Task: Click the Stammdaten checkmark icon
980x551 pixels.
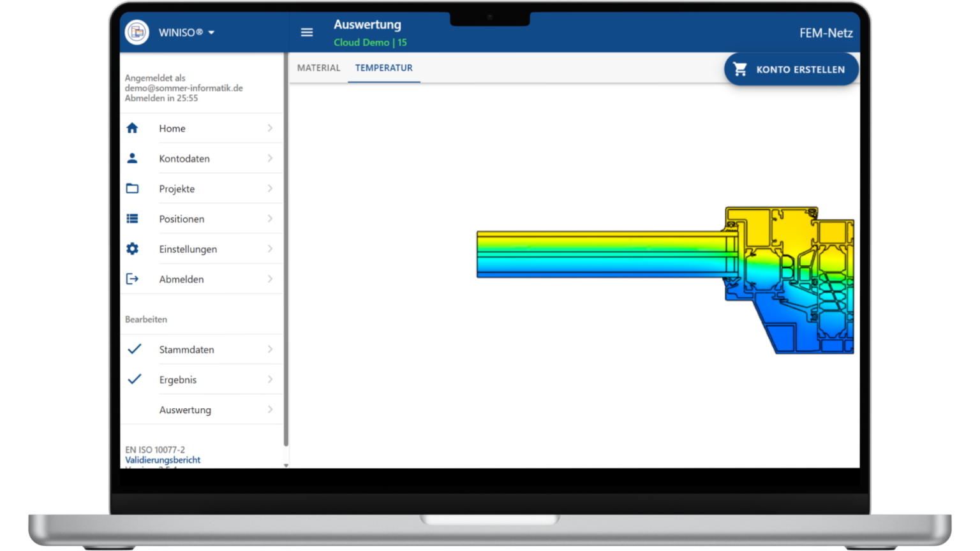Action: point(134,349)
